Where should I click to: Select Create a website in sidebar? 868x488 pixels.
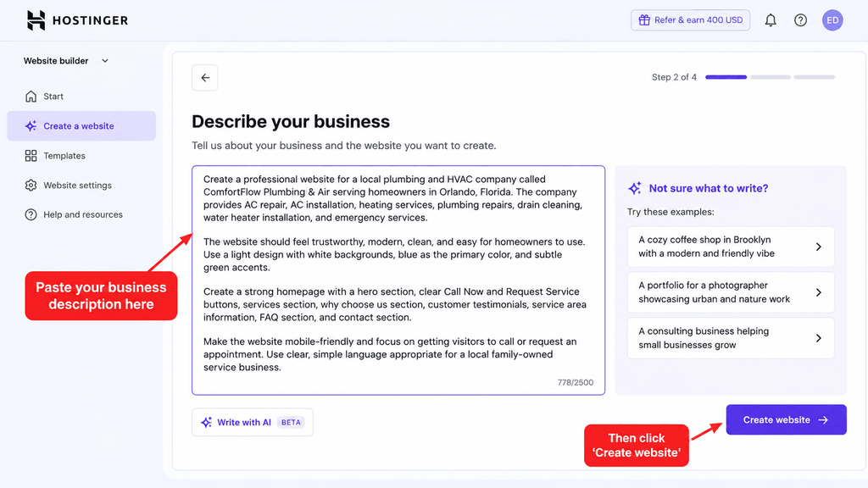point(81,126)
